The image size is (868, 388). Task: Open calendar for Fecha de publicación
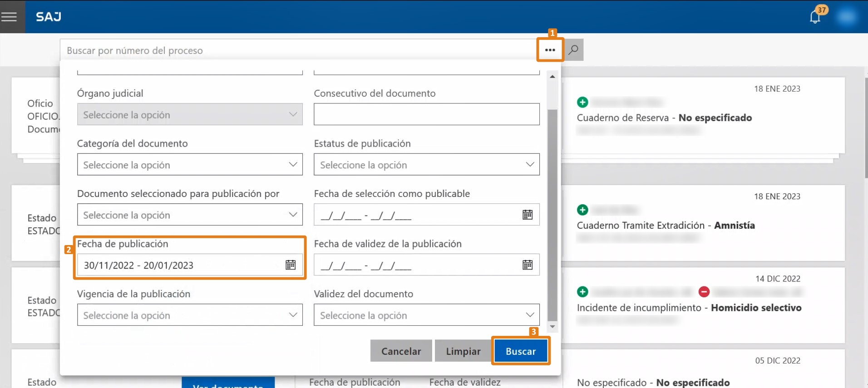[291, 265]
